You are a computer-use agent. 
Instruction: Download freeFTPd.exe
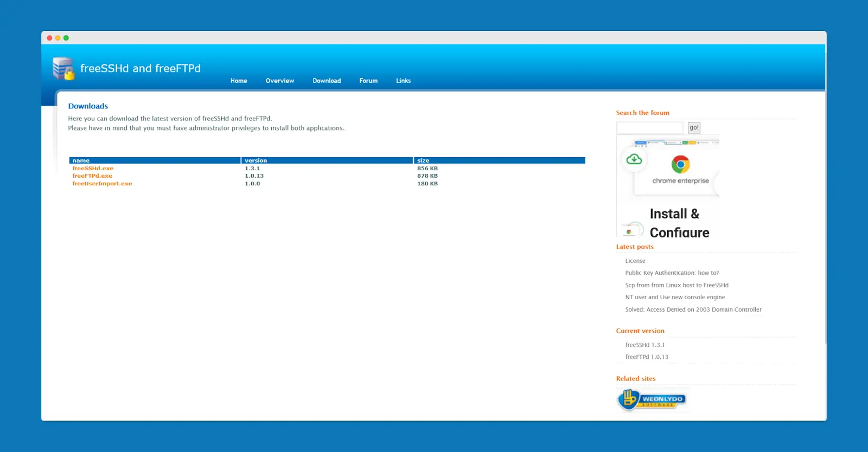click(x=92, y=176)
